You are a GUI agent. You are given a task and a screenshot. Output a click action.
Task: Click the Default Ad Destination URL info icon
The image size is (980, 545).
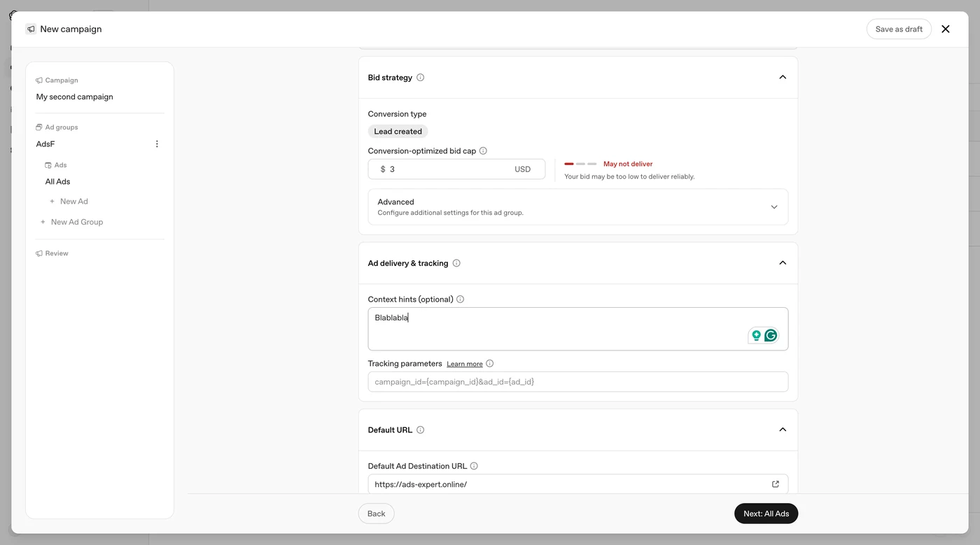click(474, 466)
